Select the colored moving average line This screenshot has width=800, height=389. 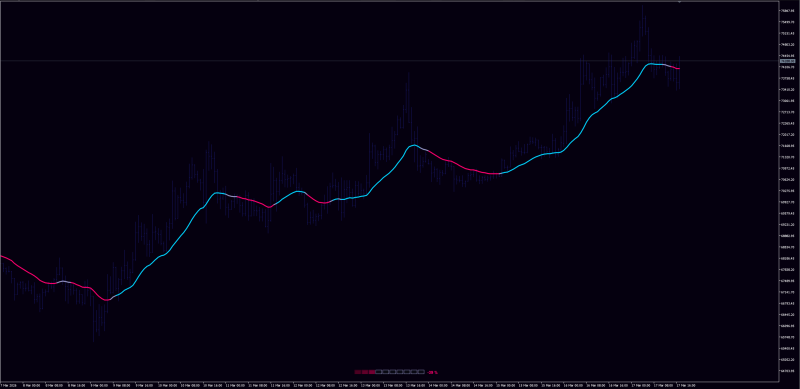[x=339, y=199]
